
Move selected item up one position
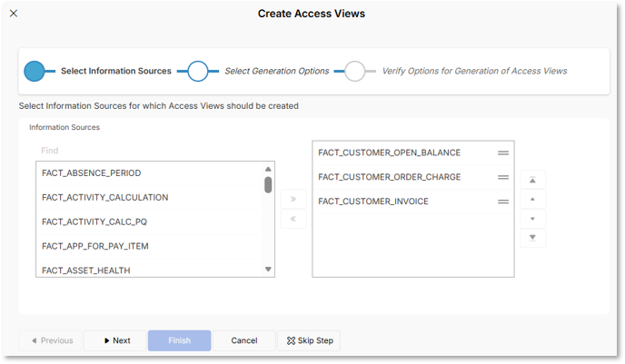pyautogui.click(x=532, y=199)
